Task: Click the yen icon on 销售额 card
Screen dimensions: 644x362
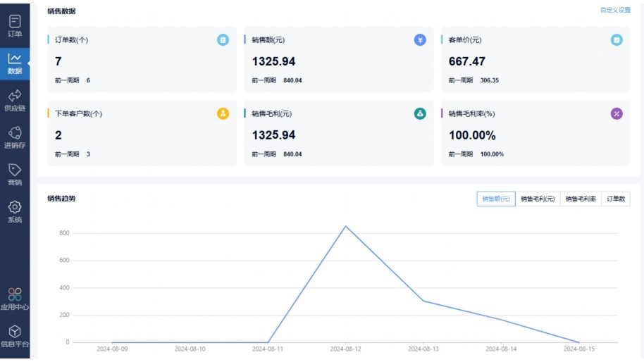Action: (420, 40)
